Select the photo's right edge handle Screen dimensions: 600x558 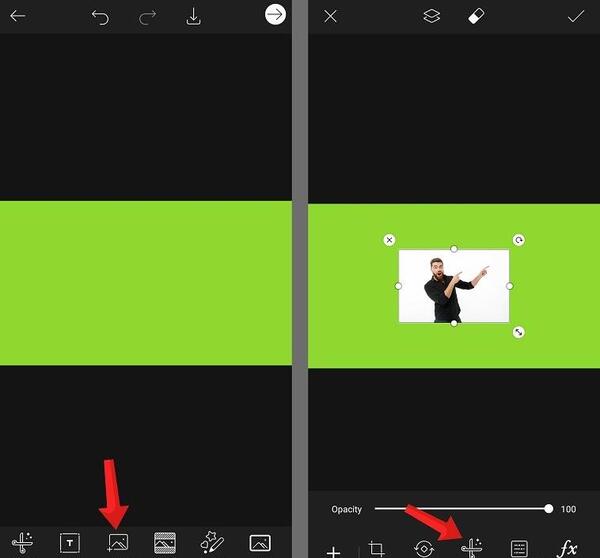(509, 286)
